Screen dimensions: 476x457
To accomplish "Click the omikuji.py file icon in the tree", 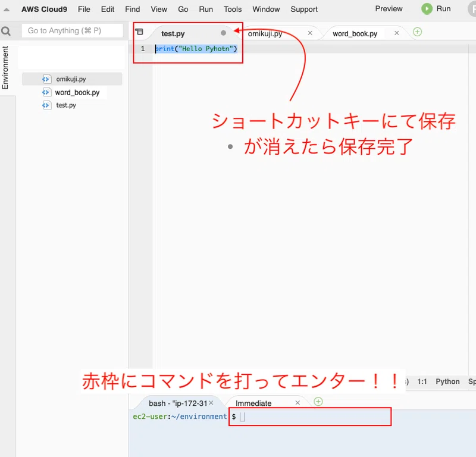I will pos(46,79).
